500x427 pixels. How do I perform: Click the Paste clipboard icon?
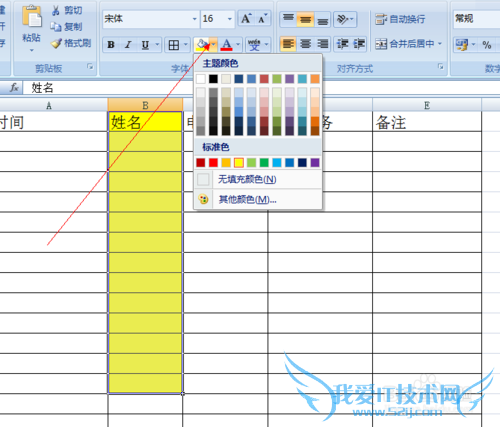click(31, 17)
